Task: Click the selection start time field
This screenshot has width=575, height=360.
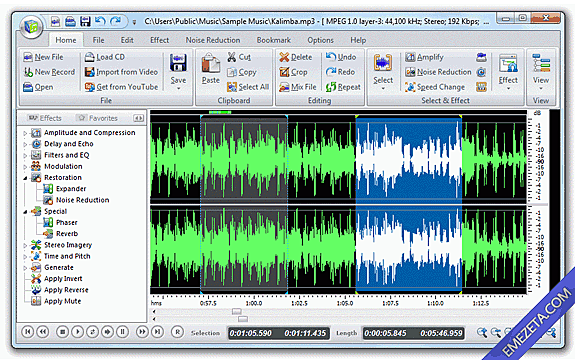Action: tap(250, 333)
